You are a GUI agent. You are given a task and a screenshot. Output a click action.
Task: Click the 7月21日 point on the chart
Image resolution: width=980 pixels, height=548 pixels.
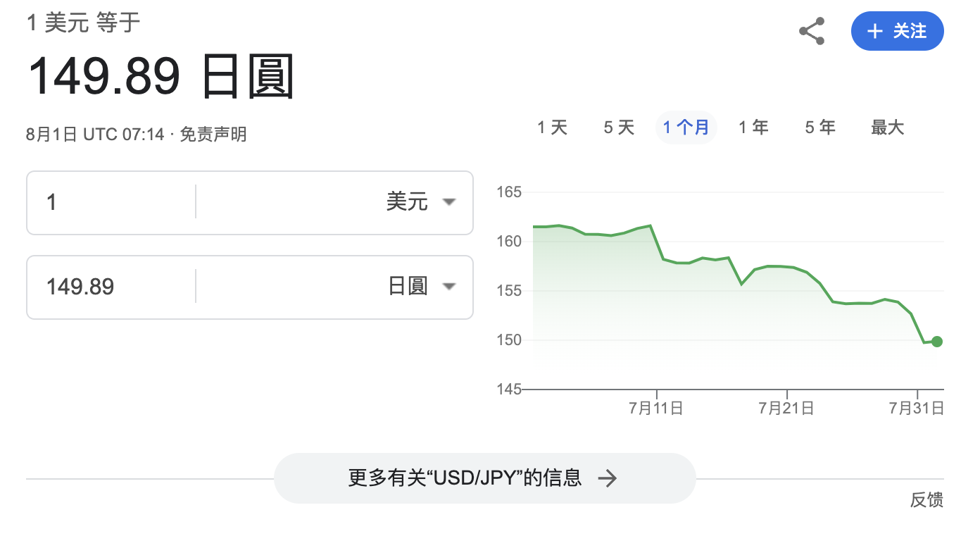786,267
